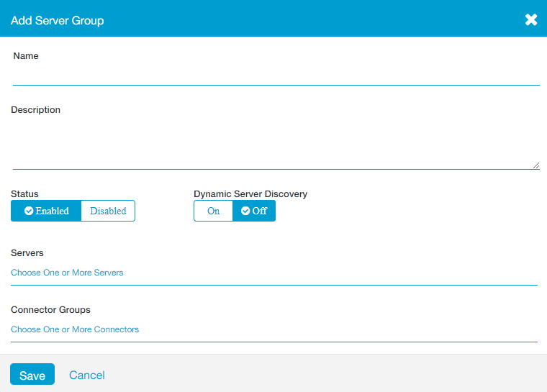The width and height of the screenshot is (547, 392).
Task: Select the Status label text
Action: tap(25, 193)
